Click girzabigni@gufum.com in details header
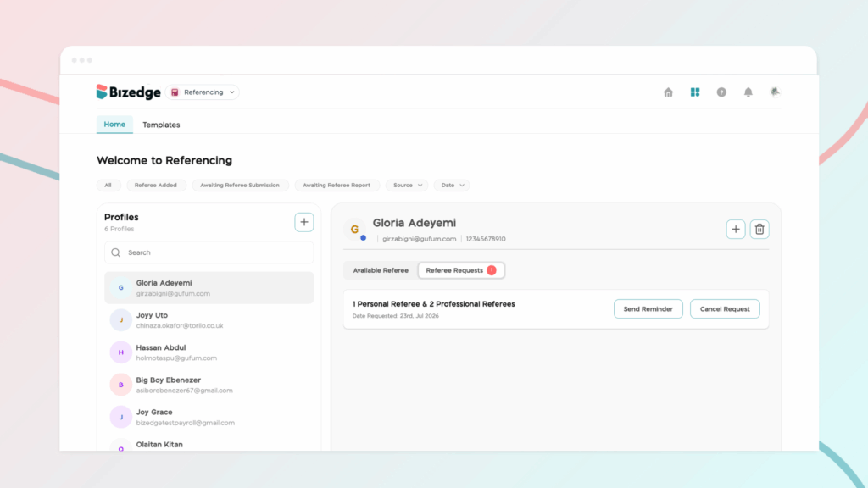The height and width of the screenshot is (488, 868). click(x=419, y=239)
